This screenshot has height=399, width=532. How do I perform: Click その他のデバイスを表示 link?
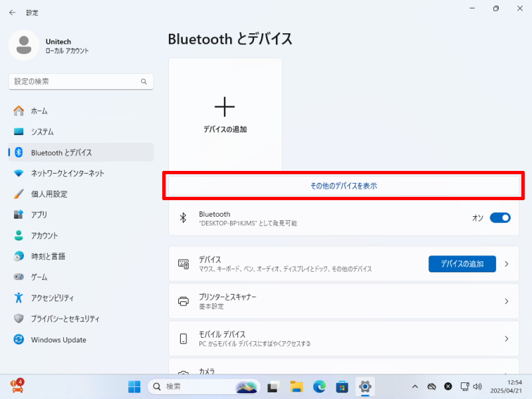coord(344,186)
